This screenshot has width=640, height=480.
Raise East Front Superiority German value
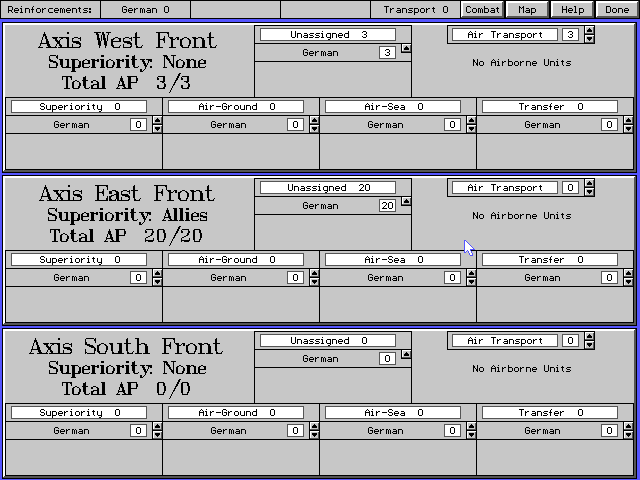[157, 273]
